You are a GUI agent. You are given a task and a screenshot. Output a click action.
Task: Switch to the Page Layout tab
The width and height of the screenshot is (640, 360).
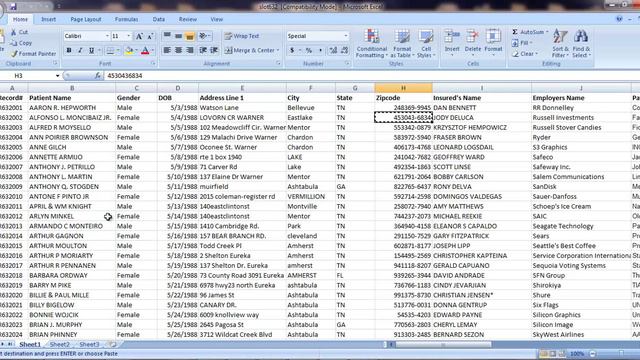(86, 19)
